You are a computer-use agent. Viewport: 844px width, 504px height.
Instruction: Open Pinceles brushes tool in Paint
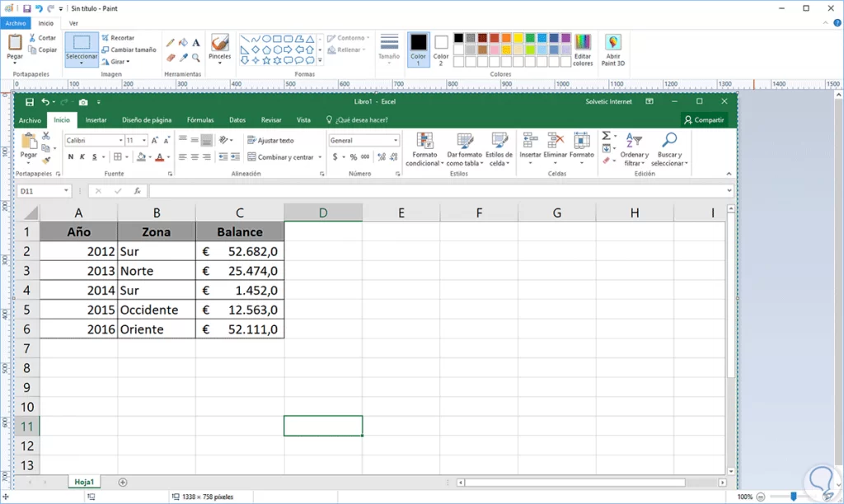[219, 47]
